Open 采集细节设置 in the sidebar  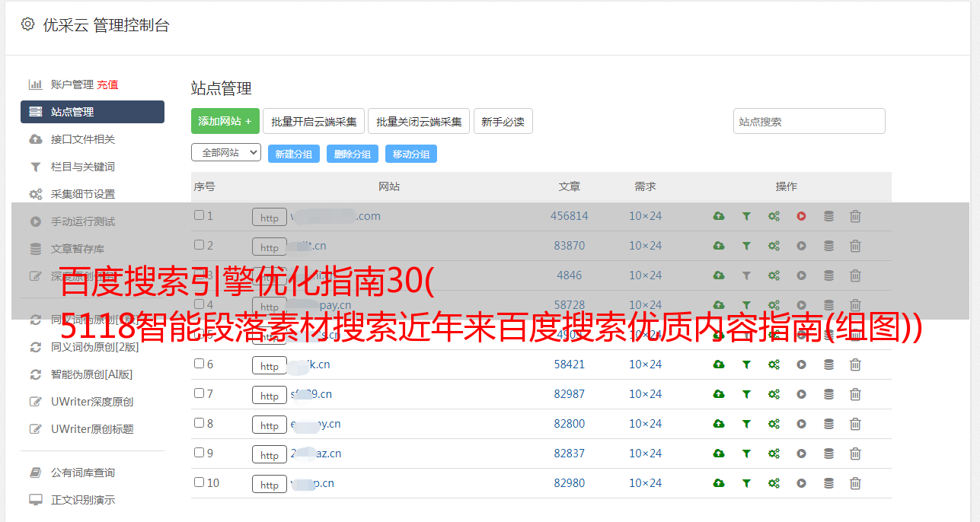(x=83, y=194)
